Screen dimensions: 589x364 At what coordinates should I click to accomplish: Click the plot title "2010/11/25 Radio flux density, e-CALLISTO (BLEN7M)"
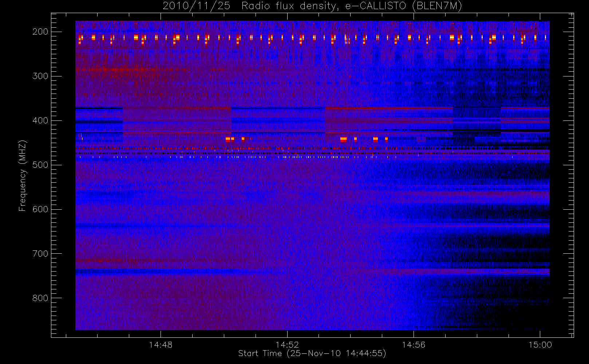tap(312, 6)
